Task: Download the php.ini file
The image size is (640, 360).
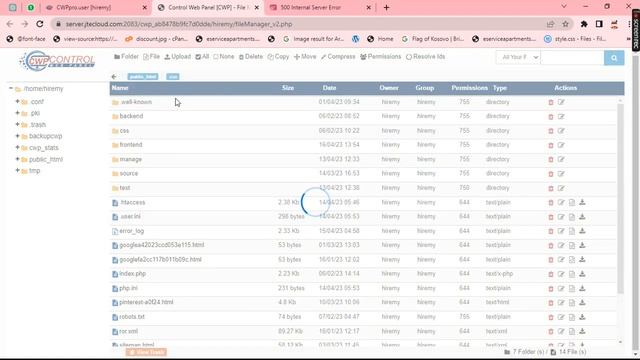Action: tap(582, 289)
